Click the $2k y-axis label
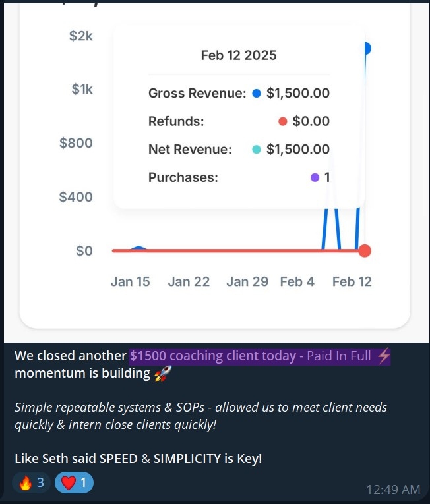 point(81,36)
